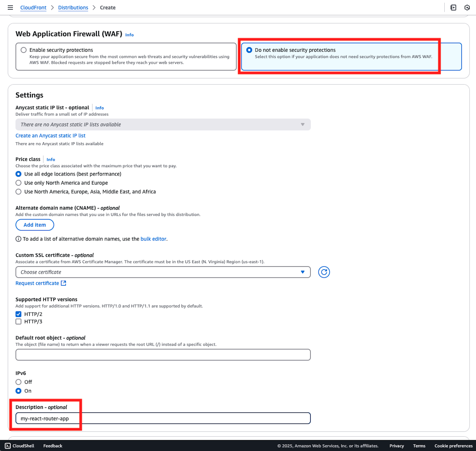Open the CloudShell icon in top bar
Image resolution: width=476 pixels, height=451 pixels.
pos(453,8)
